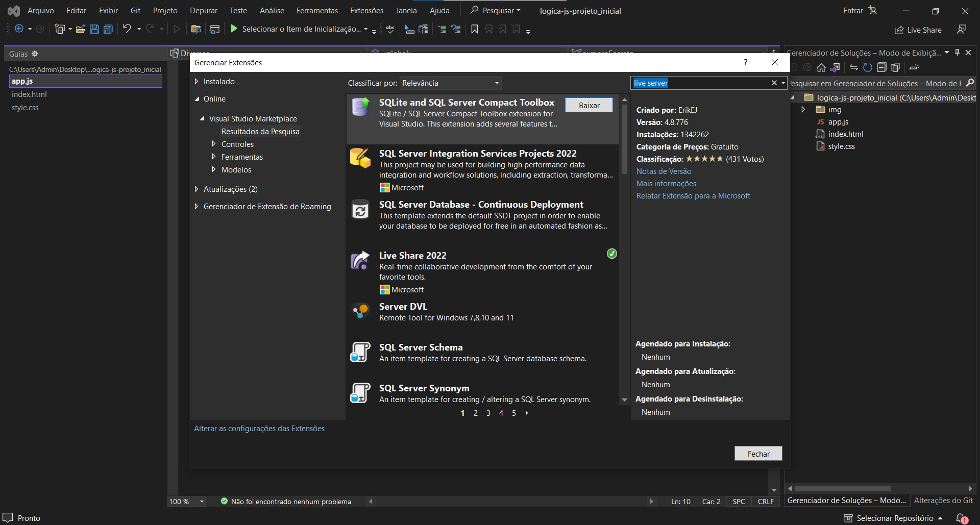Viewport: 980px width, 525px height.
Task: Click the New Project toolbar icon
Action: (x=60, y=29)
